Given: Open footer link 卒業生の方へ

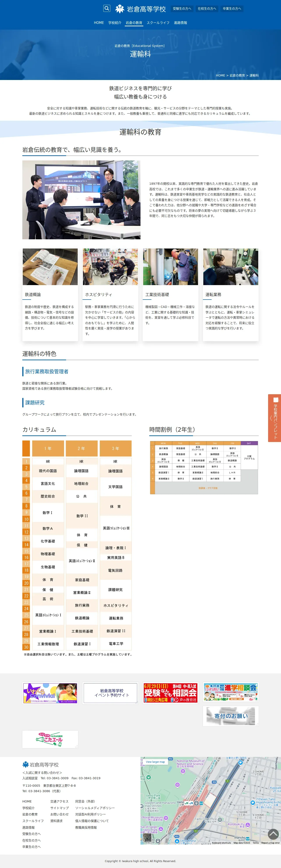Looking at the screenshot, I should (31, 847).
